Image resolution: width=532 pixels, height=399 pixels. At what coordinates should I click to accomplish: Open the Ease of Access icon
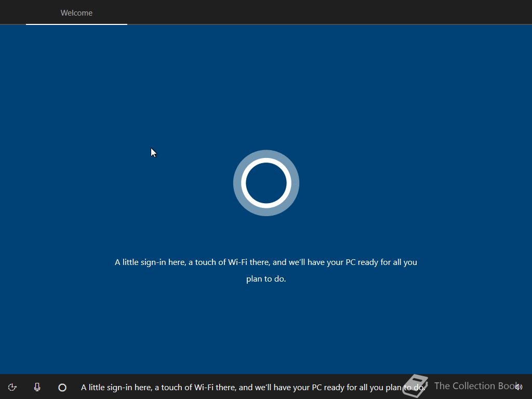coord(12,387)
